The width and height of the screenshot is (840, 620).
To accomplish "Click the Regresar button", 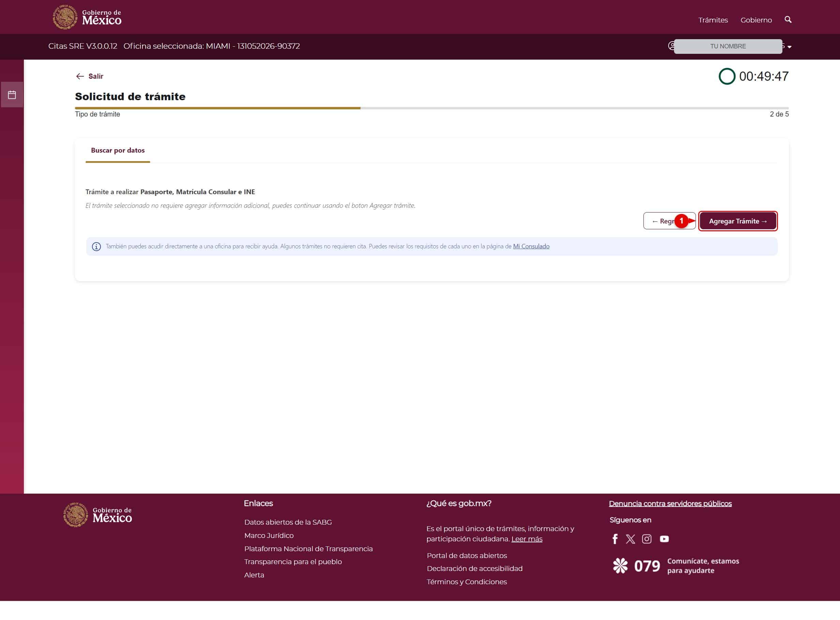I will click(669, 221).
